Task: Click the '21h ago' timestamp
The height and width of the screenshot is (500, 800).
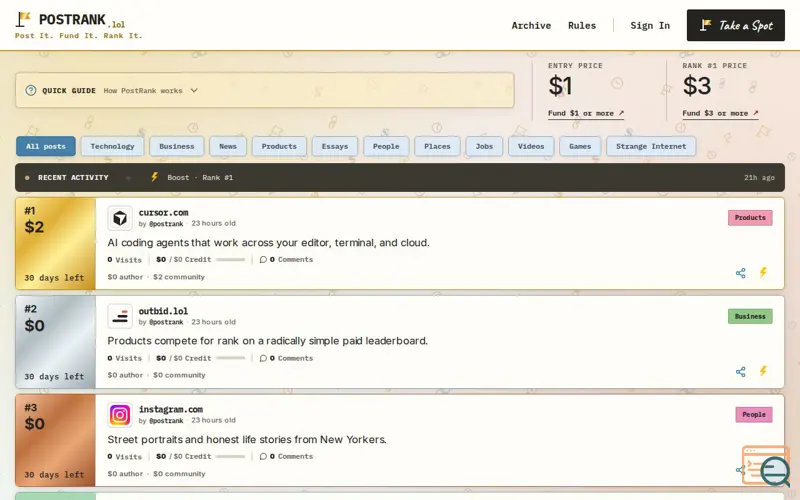Action: click(x=759, y=178)
